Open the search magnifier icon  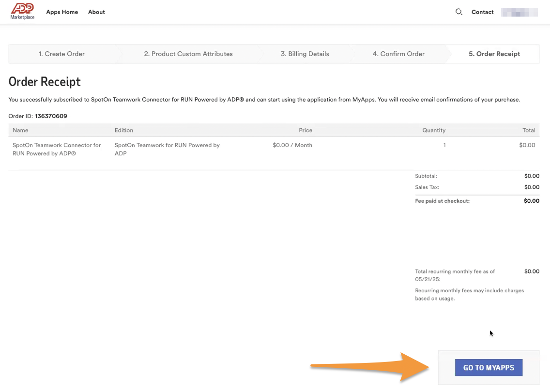click(458, 12)
